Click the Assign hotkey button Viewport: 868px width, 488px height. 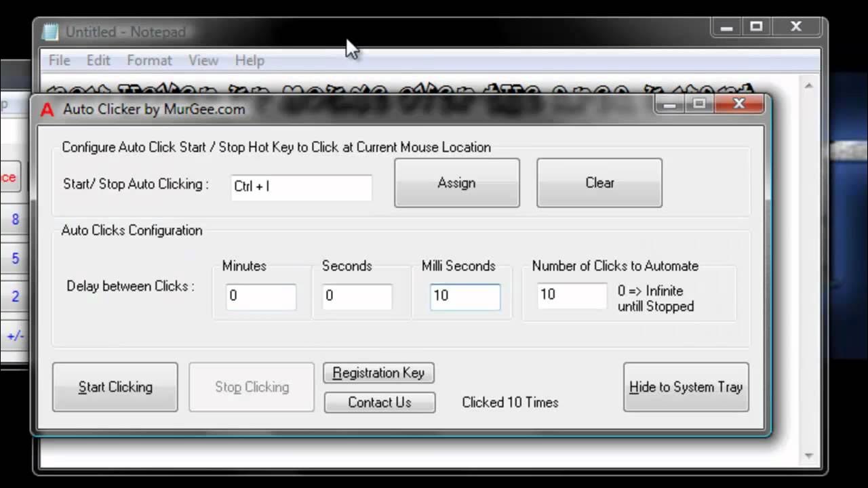click(x=457, y=183)
